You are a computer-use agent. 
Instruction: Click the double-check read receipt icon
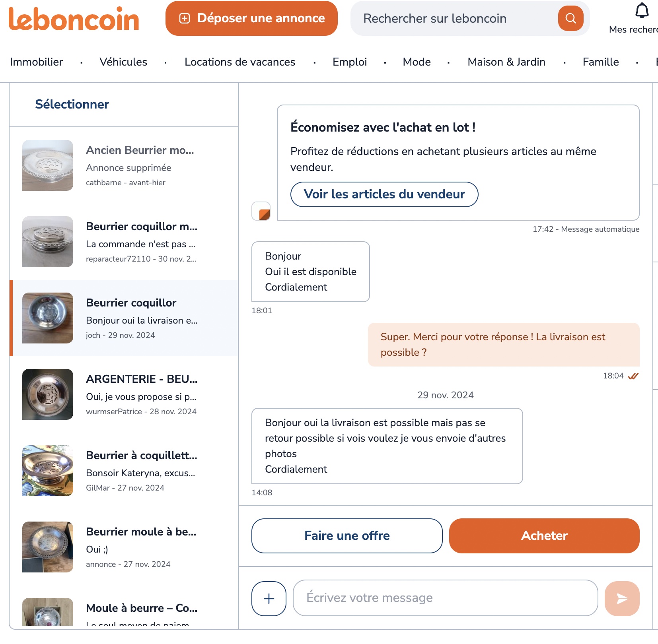pos(633,375)
